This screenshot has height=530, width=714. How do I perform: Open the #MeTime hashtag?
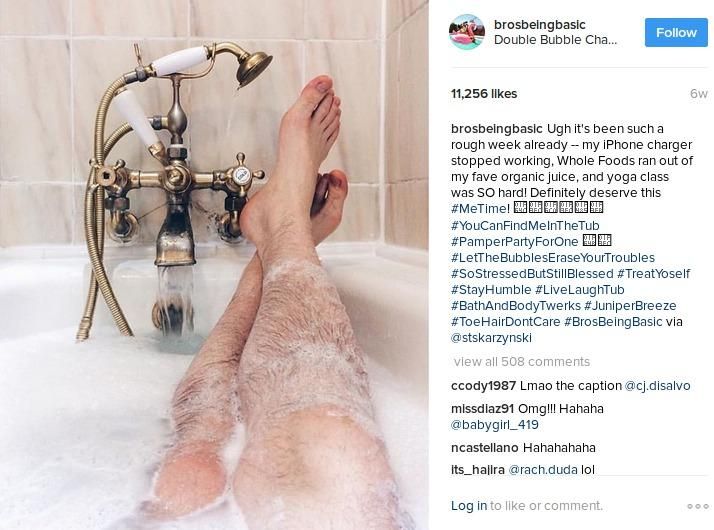(480, 209)
